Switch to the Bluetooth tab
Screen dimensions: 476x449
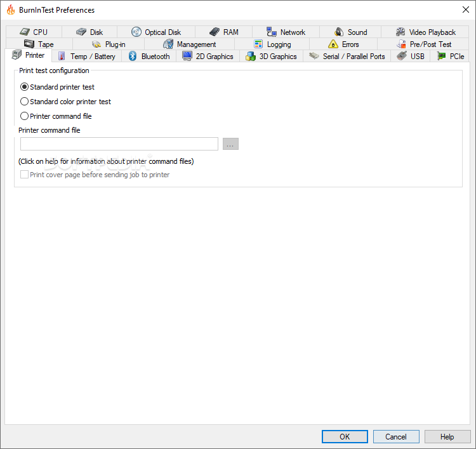tap(149, 56)
